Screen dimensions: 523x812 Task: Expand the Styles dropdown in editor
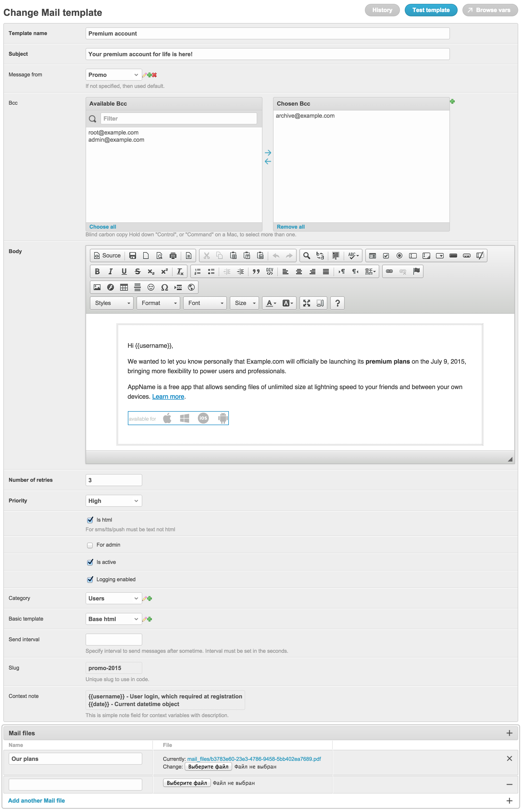112,303
